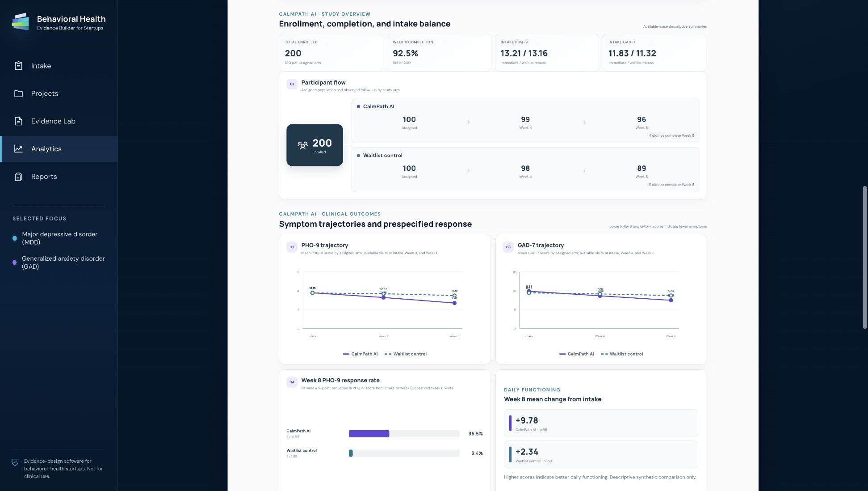
Task: Click the Intake clipboard icon
Action: tap(18, 66)
